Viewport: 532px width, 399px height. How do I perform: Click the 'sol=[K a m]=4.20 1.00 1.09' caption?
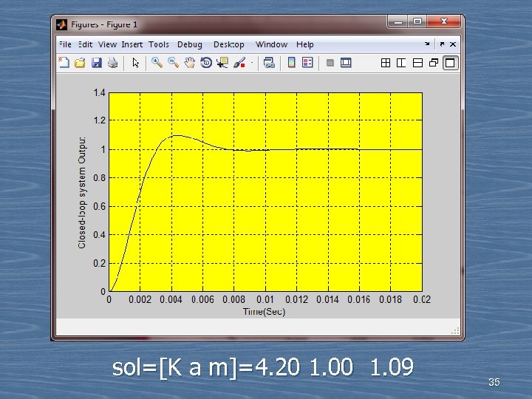tap(263, 367)
